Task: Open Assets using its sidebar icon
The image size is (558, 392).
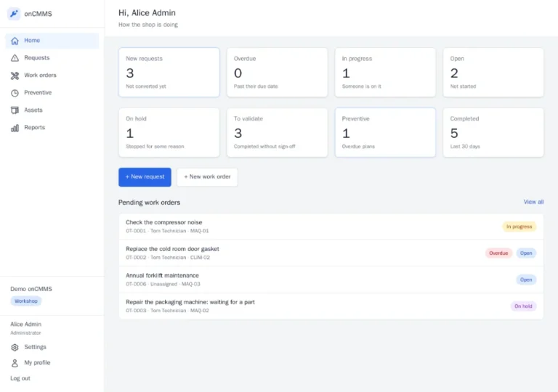Action: click(15, 110)
